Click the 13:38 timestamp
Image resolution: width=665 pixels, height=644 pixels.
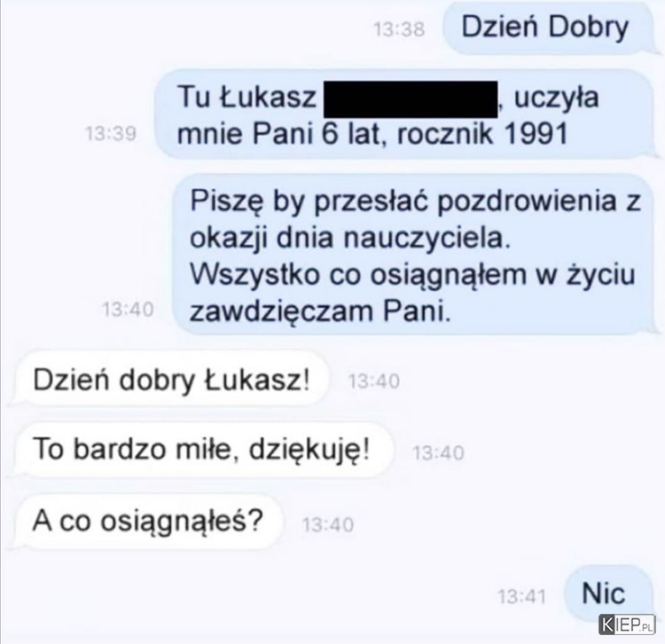(x=399, y=29)
